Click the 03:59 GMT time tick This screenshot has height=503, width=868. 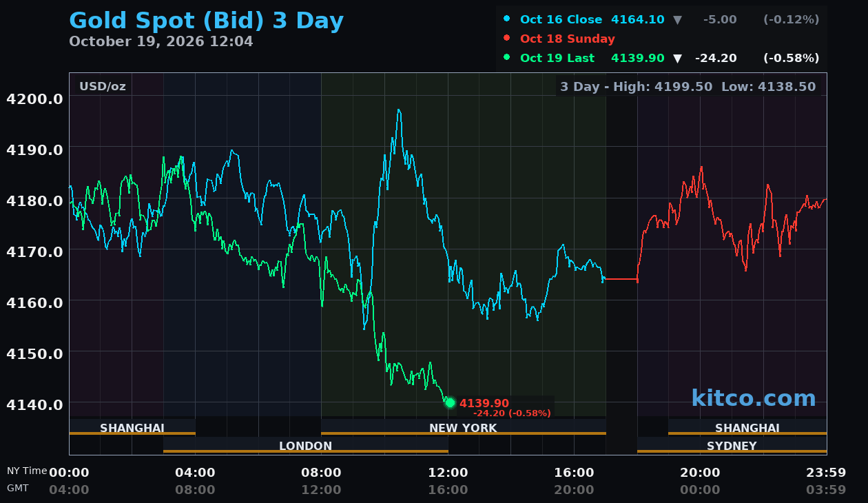[826, 490]
